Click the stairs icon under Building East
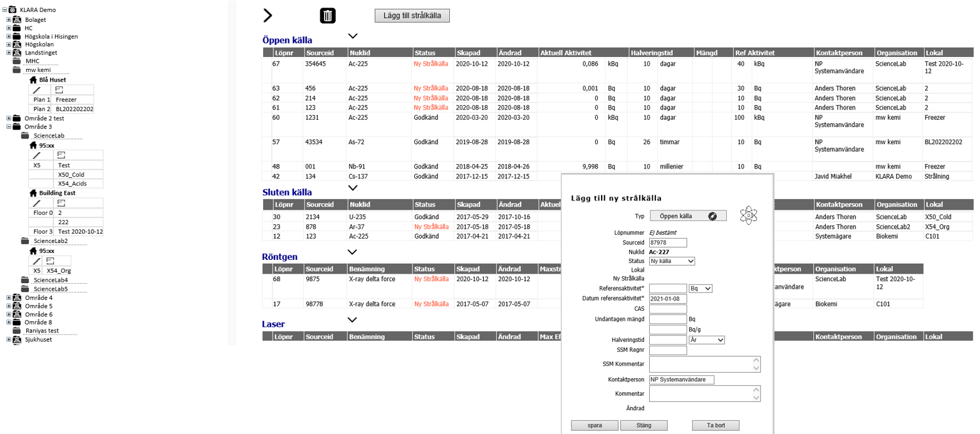This screenshot has width=980, height=434. [x=36, y=204]
